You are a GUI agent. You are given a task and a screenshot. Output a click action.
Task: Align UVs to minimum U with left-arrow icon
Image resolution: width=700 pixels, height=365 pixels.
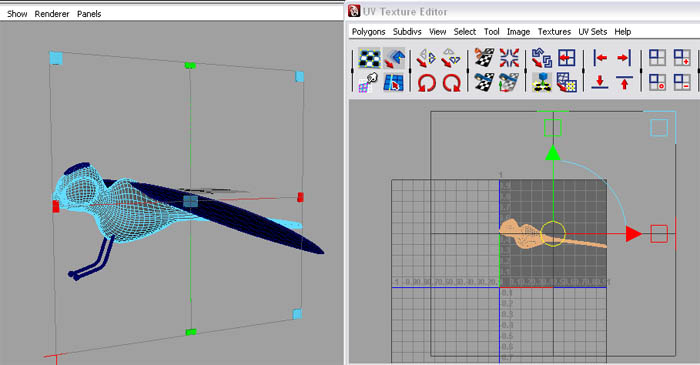click(600, 58)
